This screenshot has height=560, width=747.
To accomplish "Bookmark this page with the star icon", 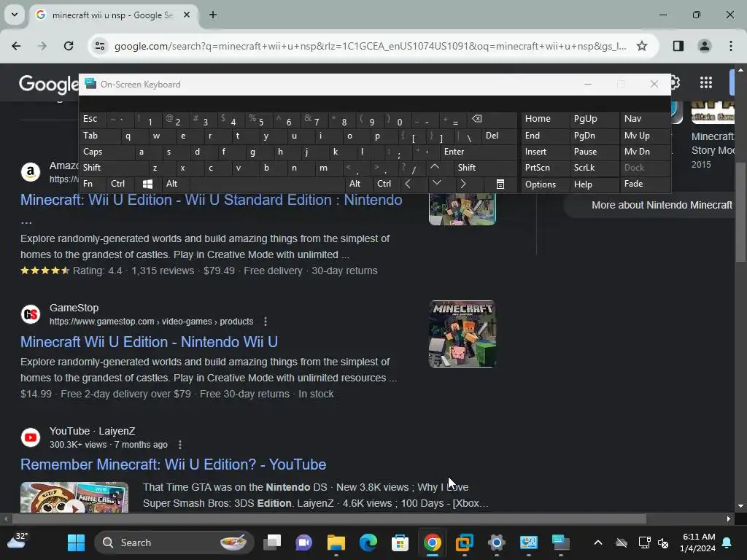I will tap(642, 46).
